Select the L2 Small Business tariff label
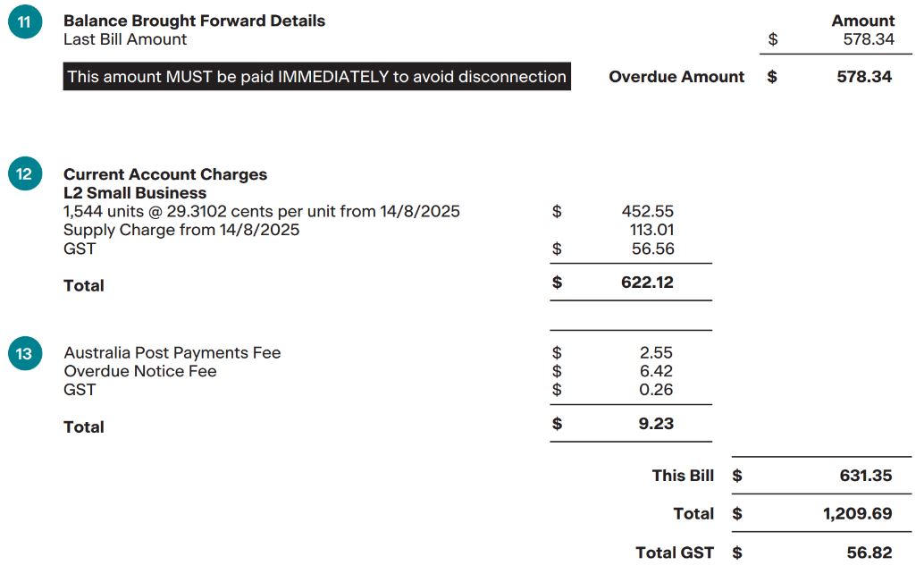 [x=135, y=193]
